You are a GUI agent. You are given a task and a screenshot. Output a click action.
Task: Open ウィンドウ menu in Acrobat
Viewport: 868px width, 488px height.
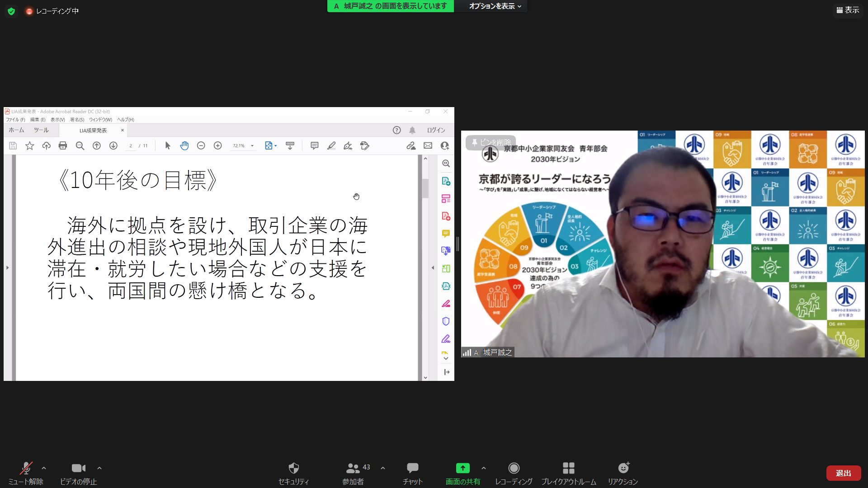[100, 120]
